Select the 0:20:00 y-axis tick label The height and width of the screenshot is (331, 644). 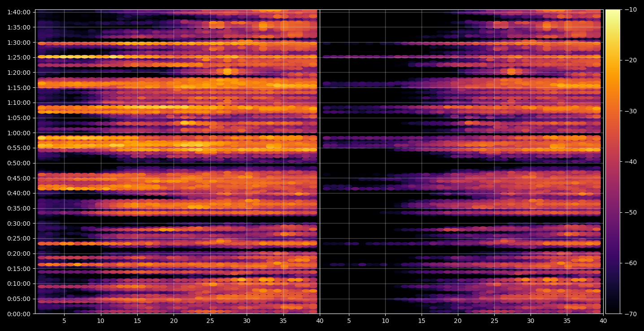pos(19,254)
